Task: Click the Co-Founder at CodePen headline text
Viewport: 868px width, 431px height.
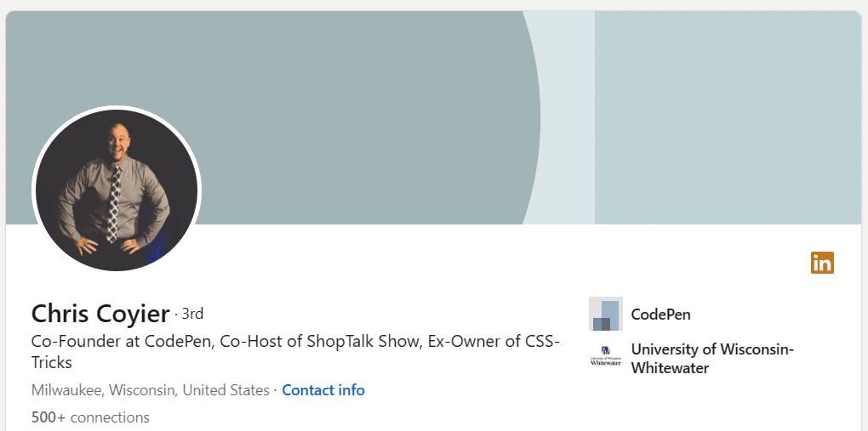Action: [123, 342]
